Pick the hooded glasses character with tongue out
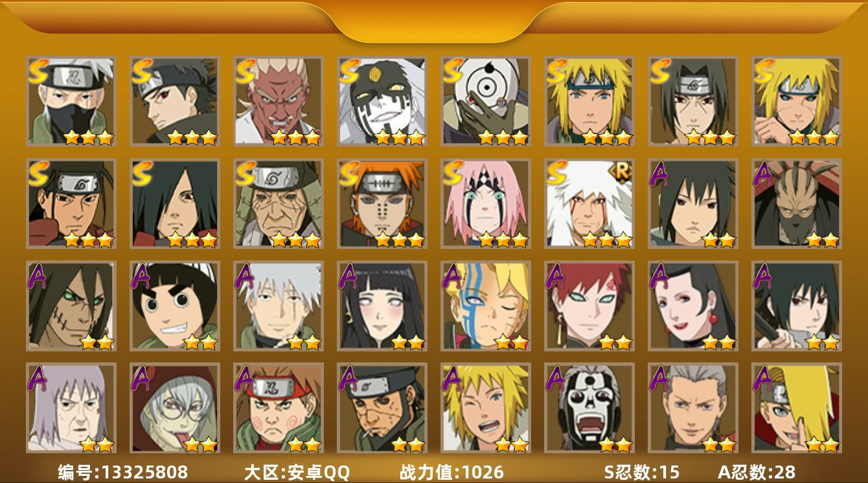This screenshot has height=483, width=868. pyautogui.click(x=174, y=408)
